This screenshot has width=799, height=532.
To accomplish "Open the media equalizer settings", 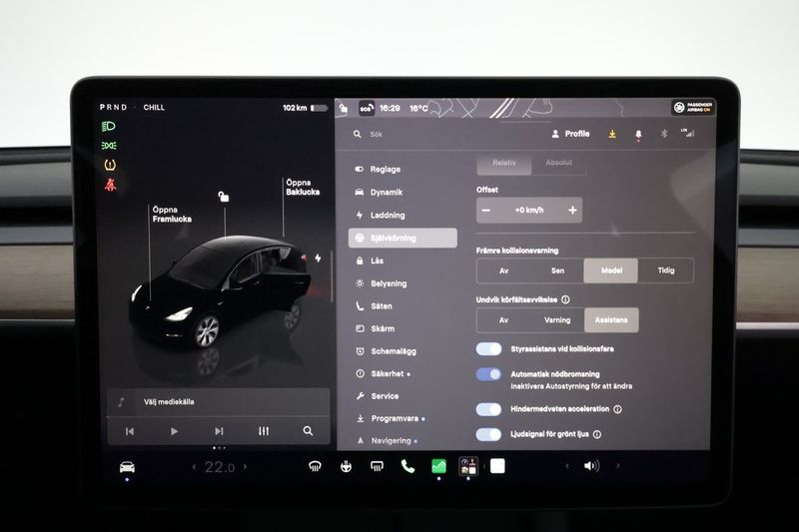I will click(264, 431).
